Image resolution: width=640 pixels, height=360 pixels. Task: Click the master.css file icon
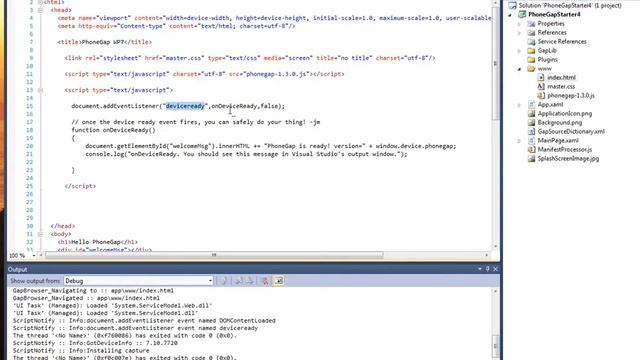[x=541, y=87]
